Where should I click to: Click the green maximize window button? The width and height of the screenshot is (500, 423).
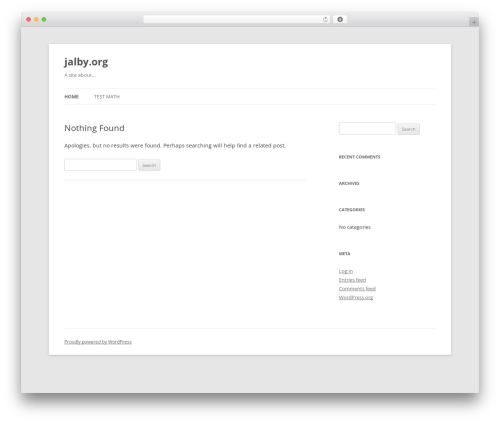pyautogui.click(x=44, y=19)
